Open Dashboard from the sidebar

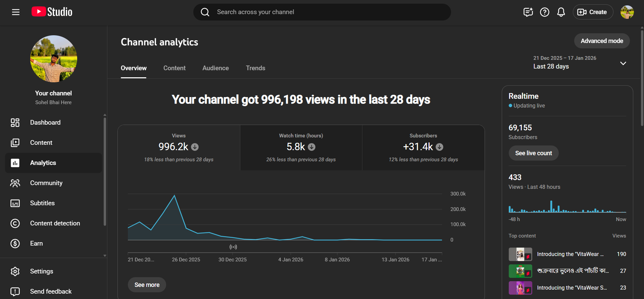point(45,123)
